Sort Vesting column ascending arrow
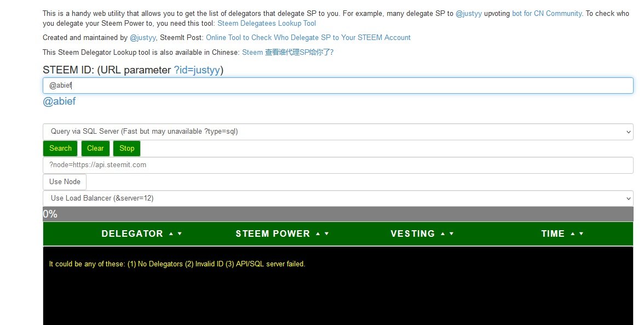 442,234
